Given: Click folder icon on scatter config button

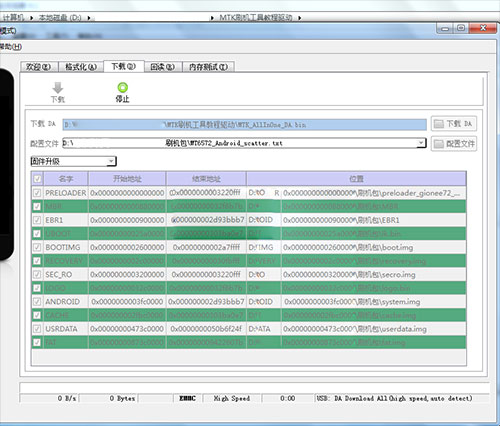Looking at the screenshot, I should click(439, 144).
